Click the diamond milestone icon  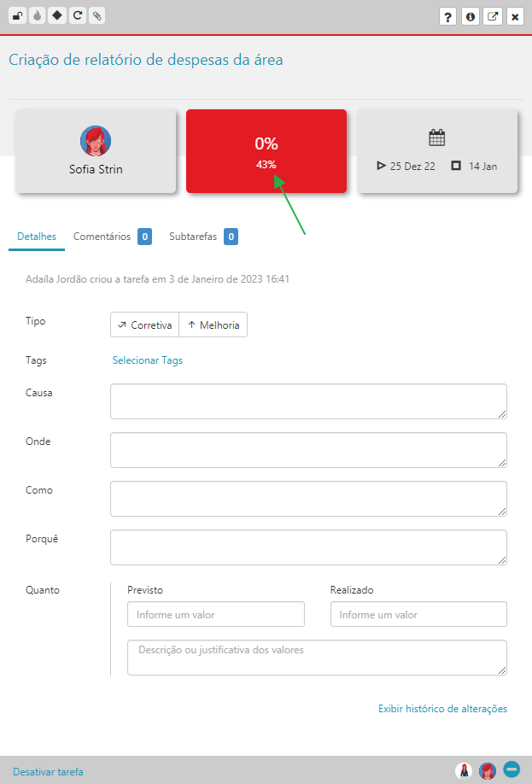(x=57, y=15)
